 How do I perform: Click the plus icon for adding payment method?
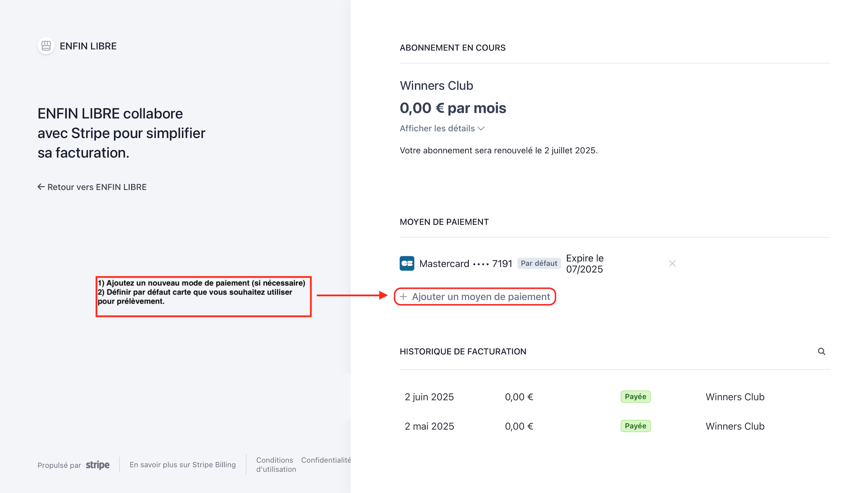403,297
